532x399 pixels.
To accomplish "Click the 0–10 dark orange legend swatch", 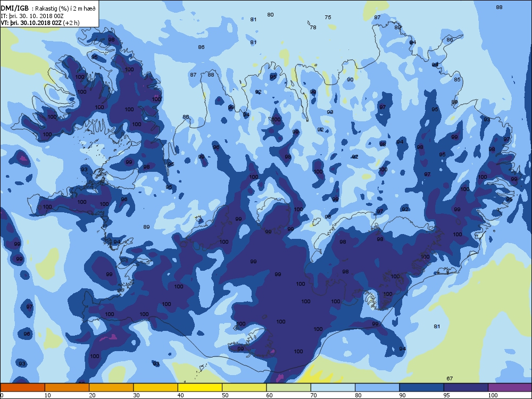I will tap(22, 387).
